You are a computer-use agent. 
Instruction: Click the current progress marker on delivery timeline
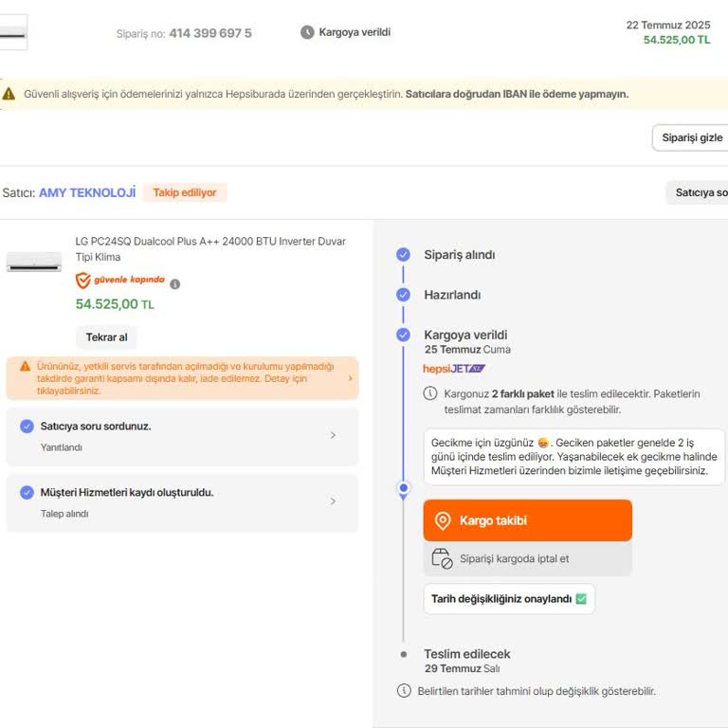point(404,488)
